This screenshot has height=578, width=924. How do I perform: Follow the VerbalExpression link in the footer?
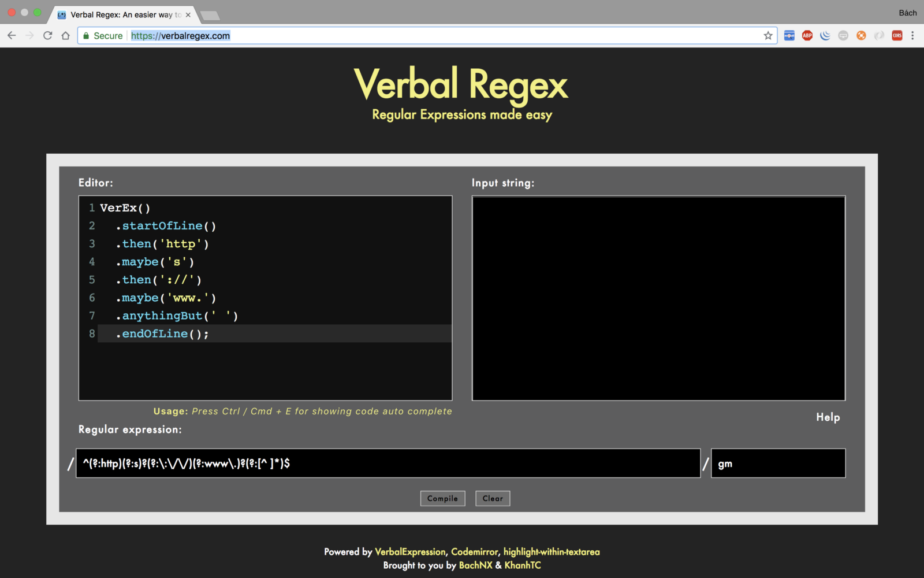tap(410, 552)
